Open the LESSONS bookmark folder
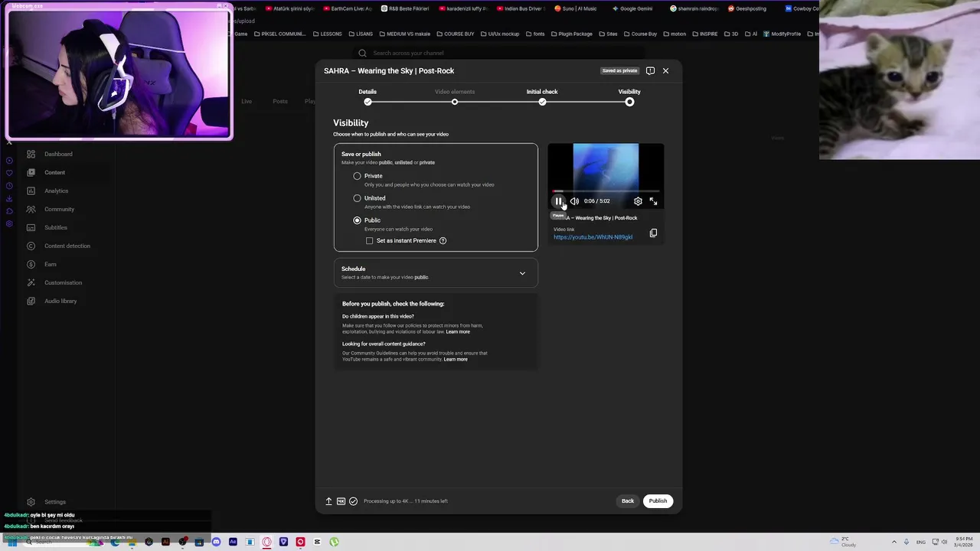 point(327,34)
